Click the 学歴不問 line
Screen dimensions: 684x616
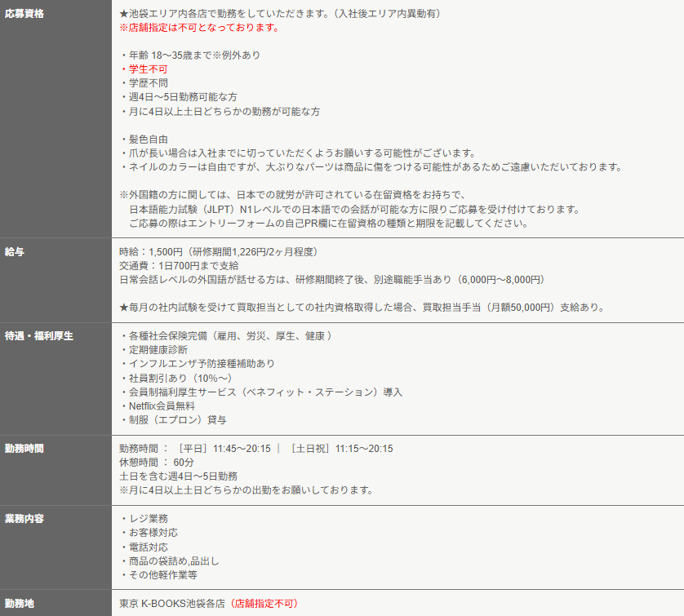pyautogui.click(x=144, y=83)
